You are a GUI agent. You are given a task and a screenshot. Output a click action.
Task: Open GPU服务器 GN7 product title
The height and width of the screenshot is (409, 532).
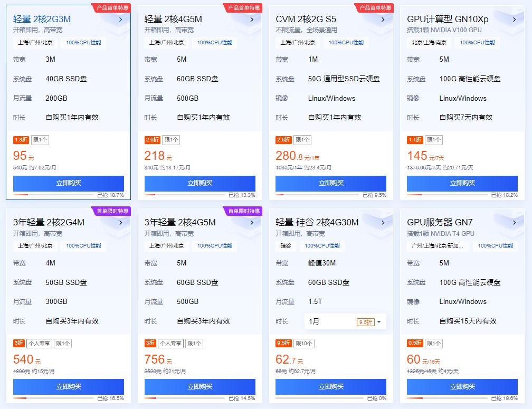point(440,223)
